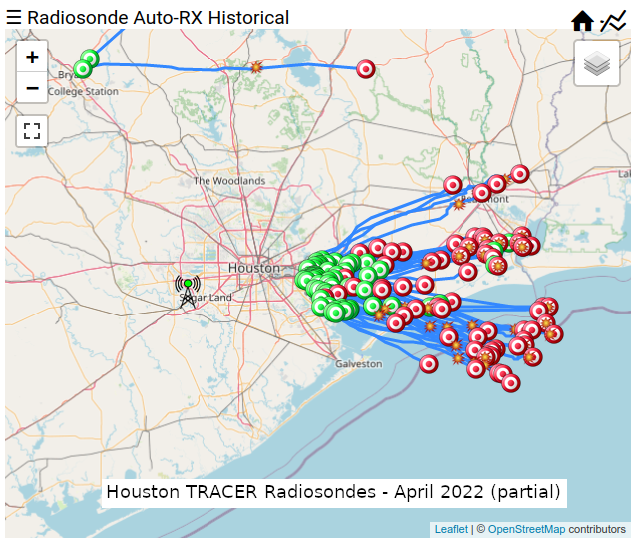Click the burst marker on the College Station track
Viewport: 635px width, 544px height.
click(x=256, y=67)
